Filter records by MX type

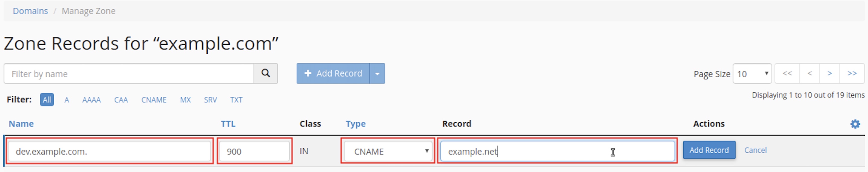coord(185,100)
